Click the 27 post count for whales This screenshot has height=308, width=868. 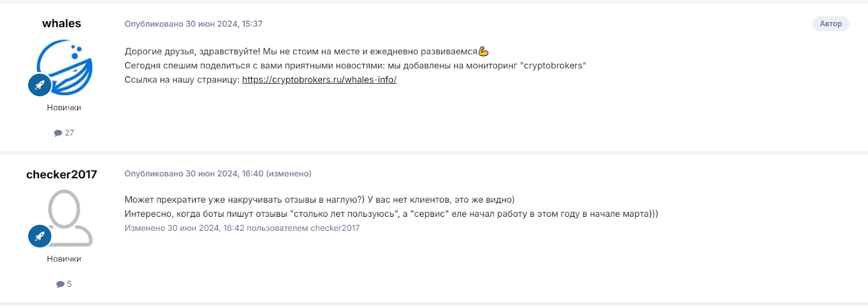[x=69, y=133]
